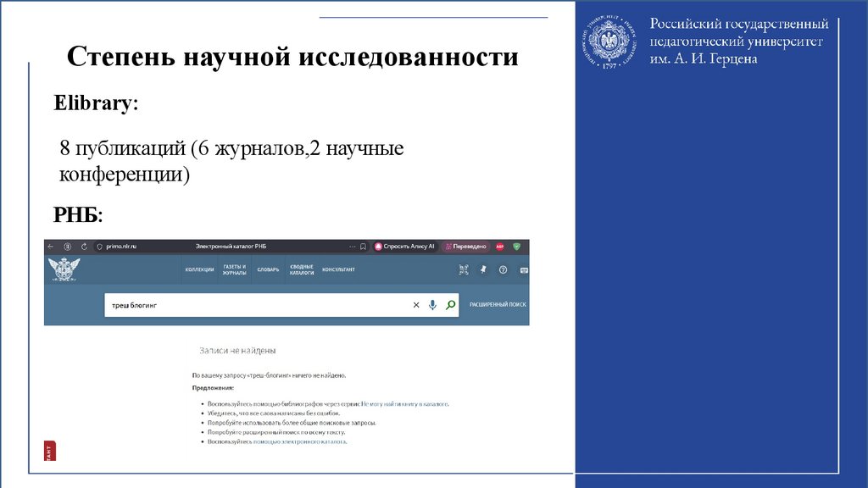Open the 'Словарь' menu item
Viewport: 868px width, 488px height.
click(268, 269)
